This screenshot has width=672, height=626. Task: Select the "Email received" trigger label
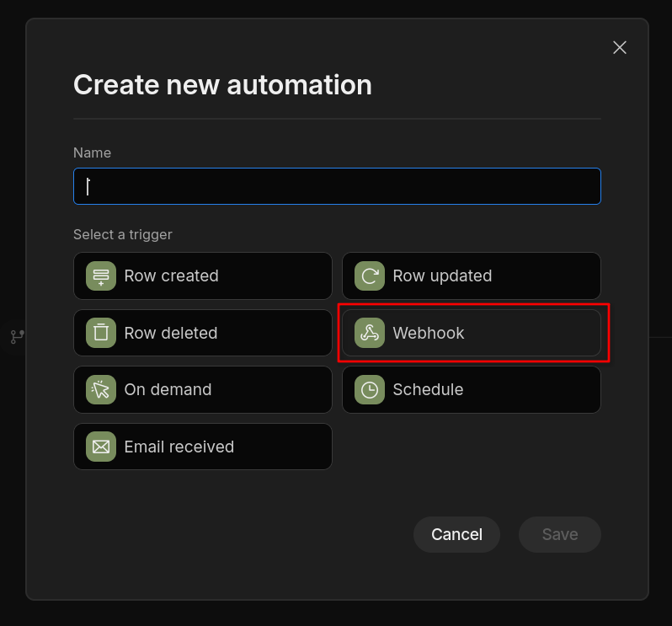tap(179, 447)
